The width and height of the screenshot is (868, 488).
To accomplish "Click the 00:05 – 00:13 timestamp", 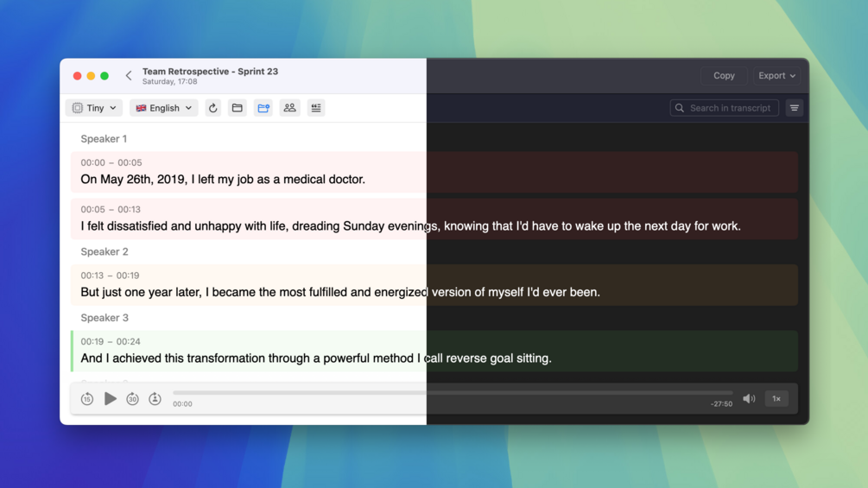I will click(111, 209).
